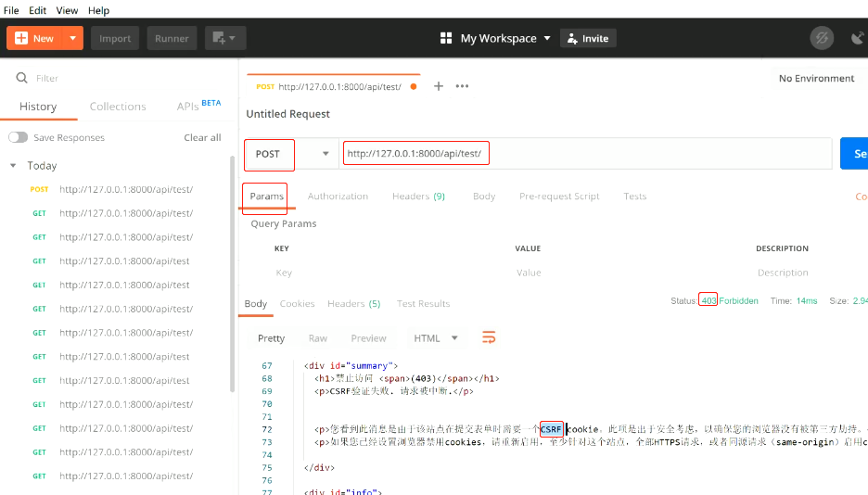Open the Runner
The height and width of the screenshot is (495, 868).
pos(172,38)
